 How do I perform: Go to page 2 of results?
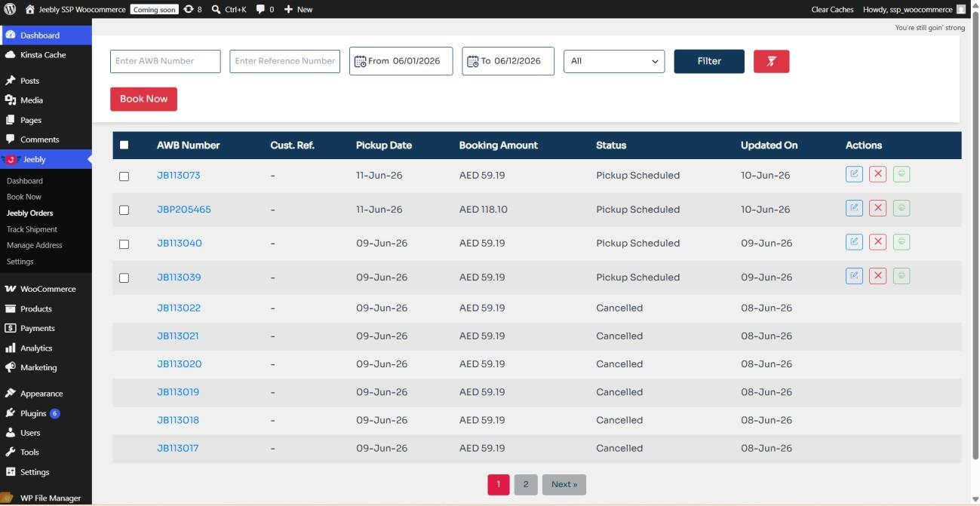pyautogui.click(x=526, y=484)
